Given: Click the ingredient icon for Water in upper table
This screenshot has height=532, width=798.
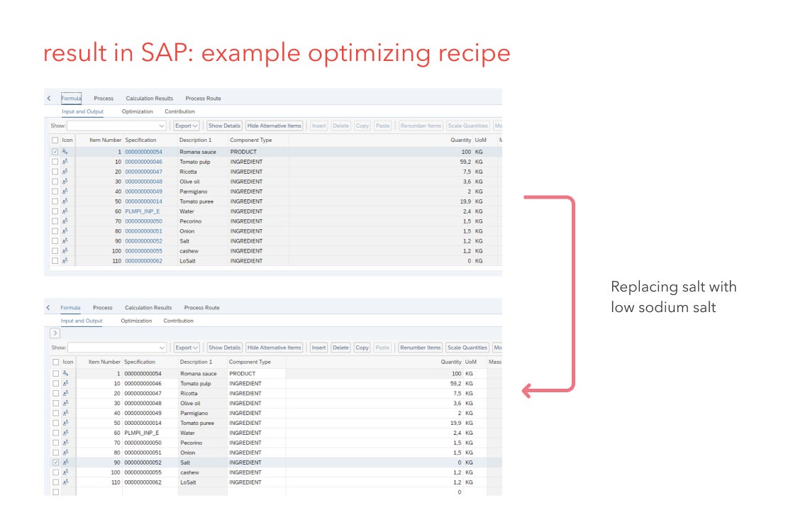Looking at the screenshot, I should tap(65, 211).
